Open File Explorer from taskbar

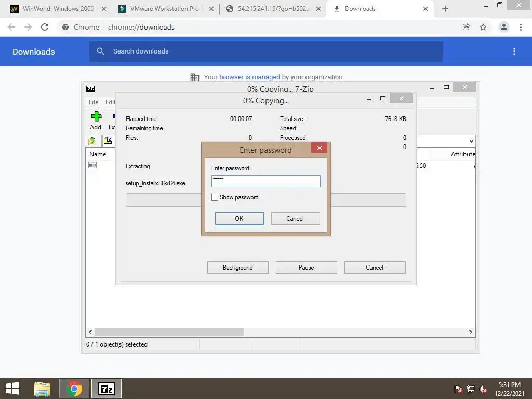(x=42, y=389)
